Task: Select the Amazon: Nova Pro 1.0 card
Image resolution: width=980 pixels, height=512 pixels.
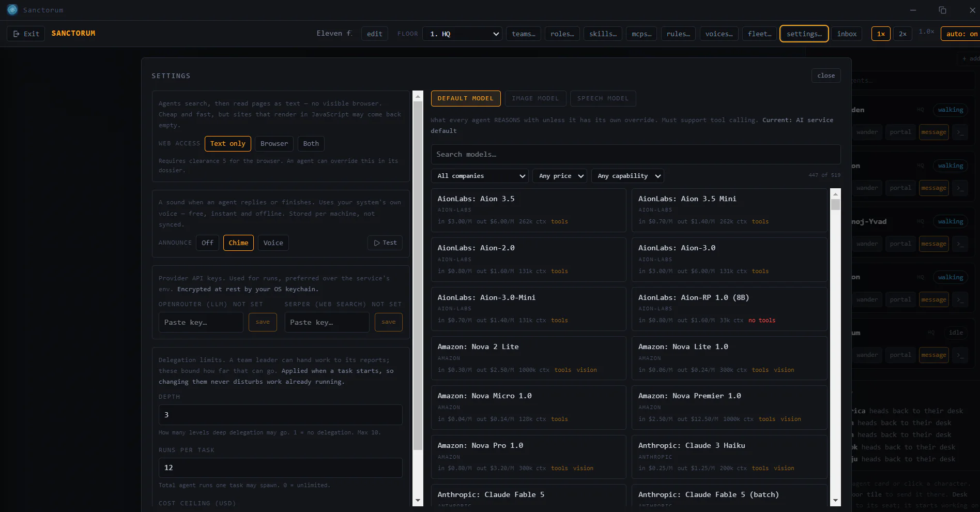Action: pos(529,457)
